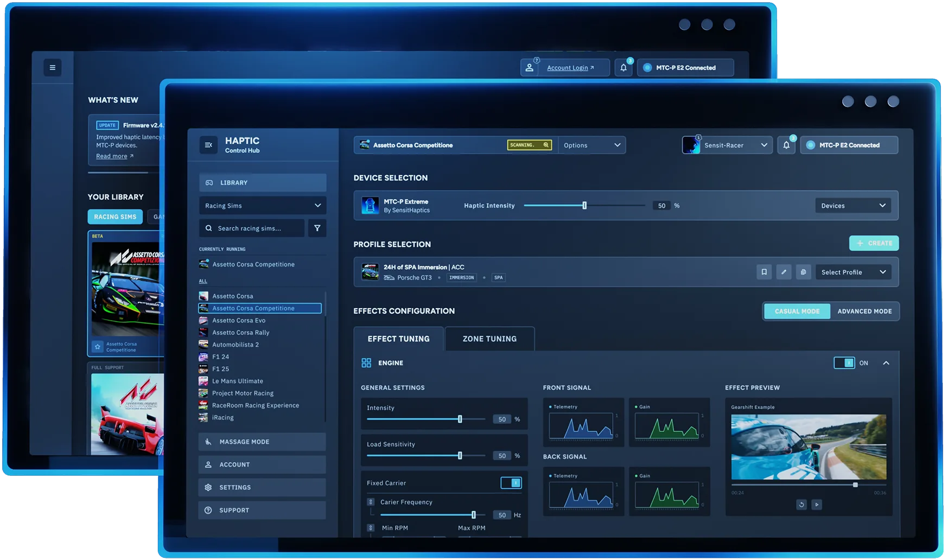Turn off the Engine effect switch

(844, 363)
